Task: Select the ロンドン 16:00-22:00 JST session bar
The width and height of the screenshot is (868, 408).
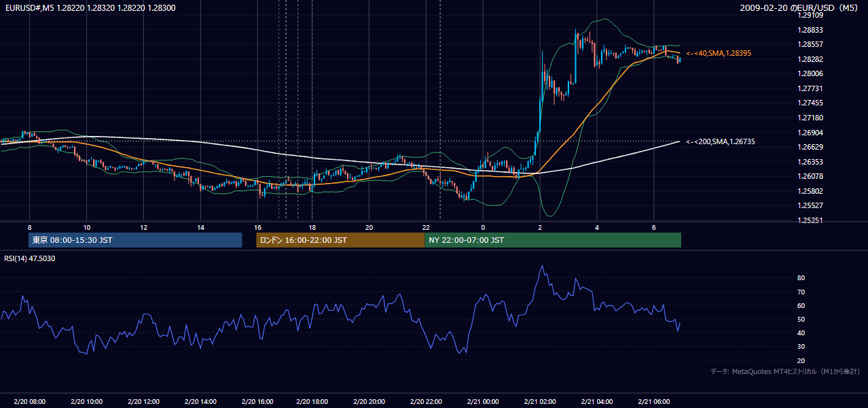Action: [x=340, y=240]
